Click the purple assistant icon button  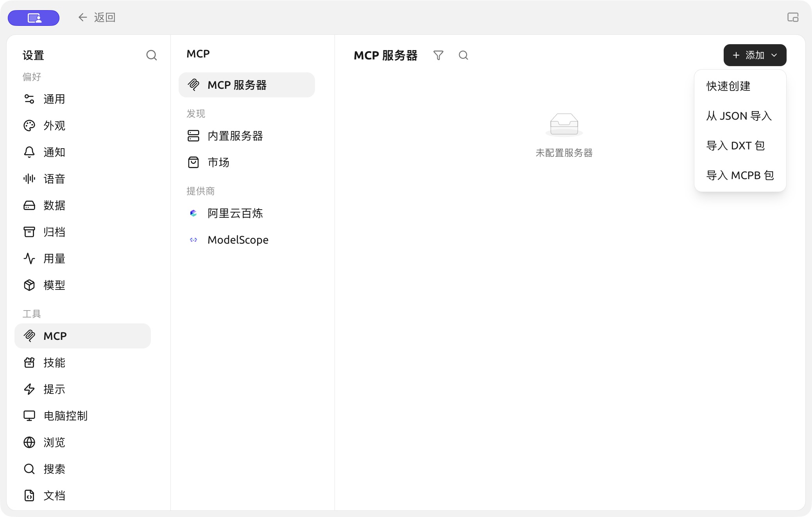pos(34,18)
